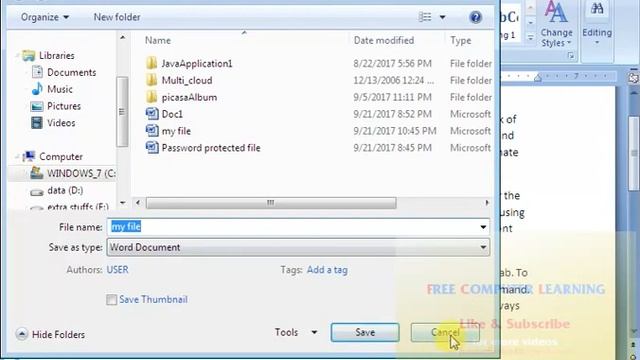Select the picasaAlbum folder
The image size is (640, 360).
point(189,97)
